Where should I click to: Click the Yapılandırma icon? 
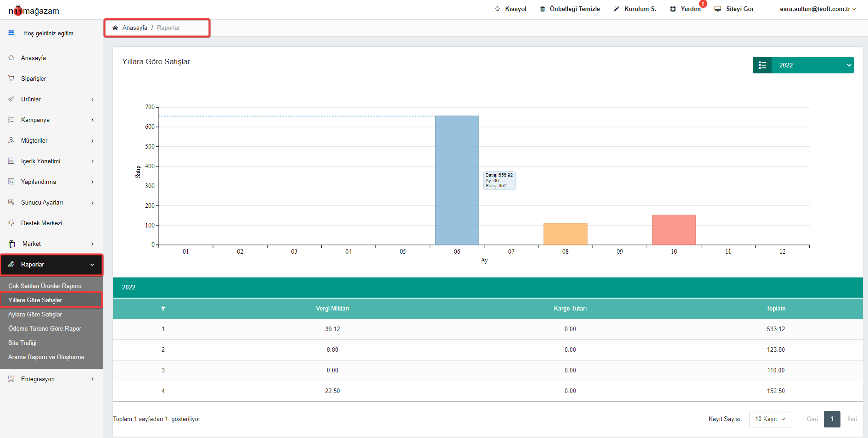click(x=11, y=182)
